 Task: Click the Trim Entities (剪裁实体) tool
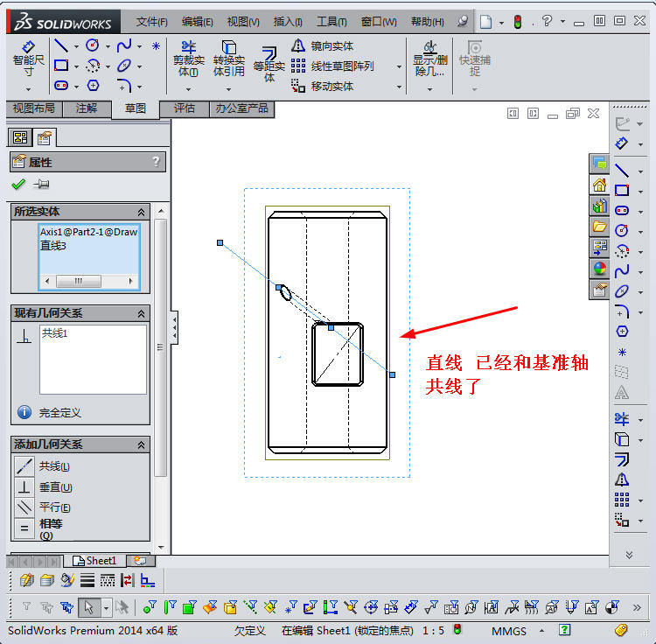188,58
